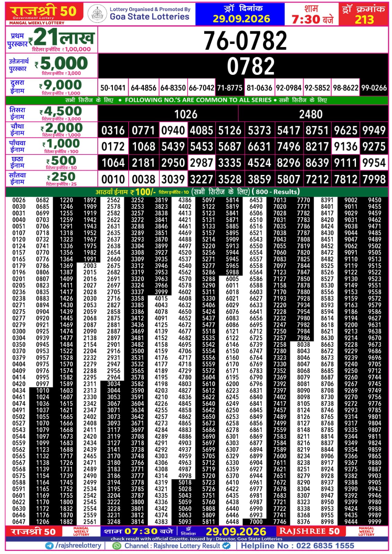Select the first prize number 76-0782
392x554 pixels.
point(245,40)
